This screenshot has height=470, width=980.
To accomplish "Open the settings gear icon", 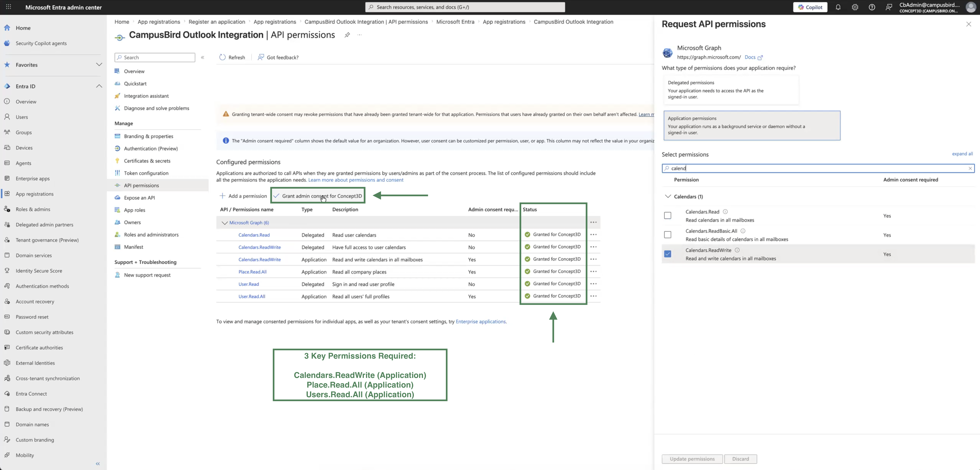I will coord(855,7).
